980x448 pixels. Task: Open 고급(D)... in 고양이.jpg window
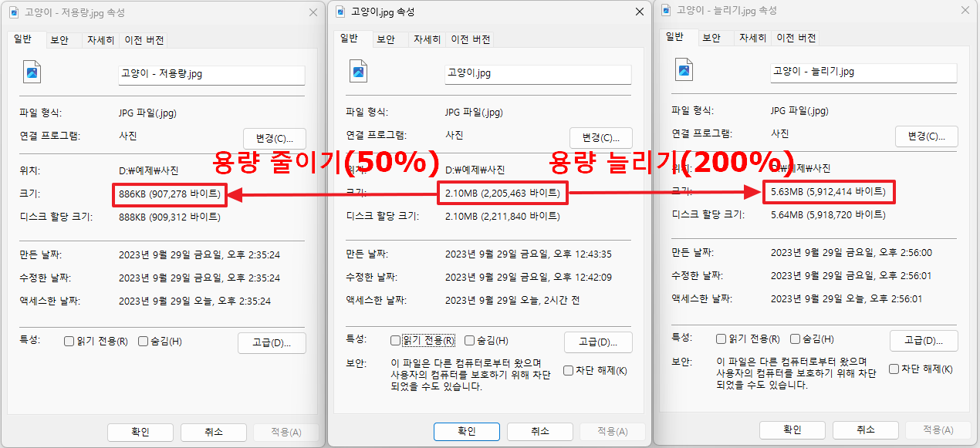point(599,342)
